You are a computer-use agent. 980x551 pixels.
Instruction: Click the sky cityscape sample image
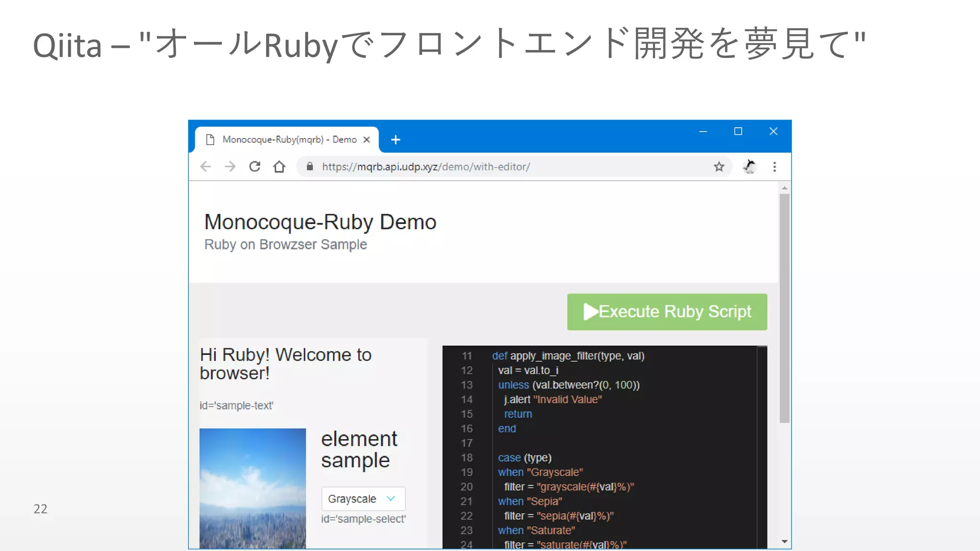[253, 488]
